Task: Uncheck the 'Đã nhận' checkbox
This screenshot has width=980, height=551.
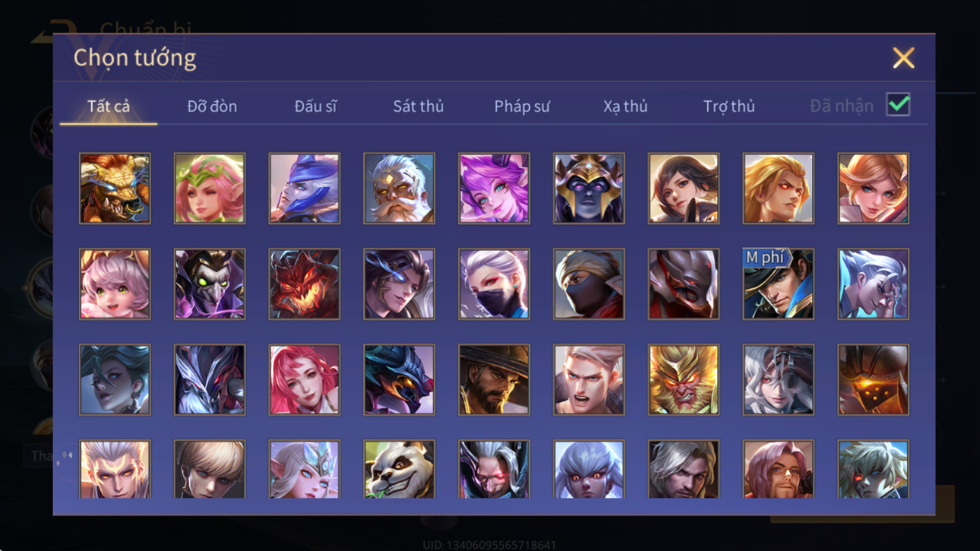Action: 898,105
